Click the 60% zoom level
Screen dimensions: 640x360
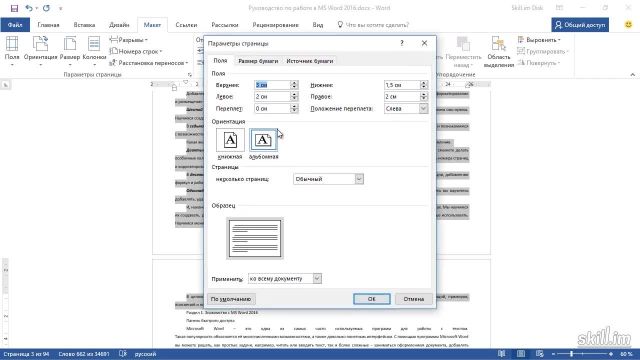click(626, 354)
